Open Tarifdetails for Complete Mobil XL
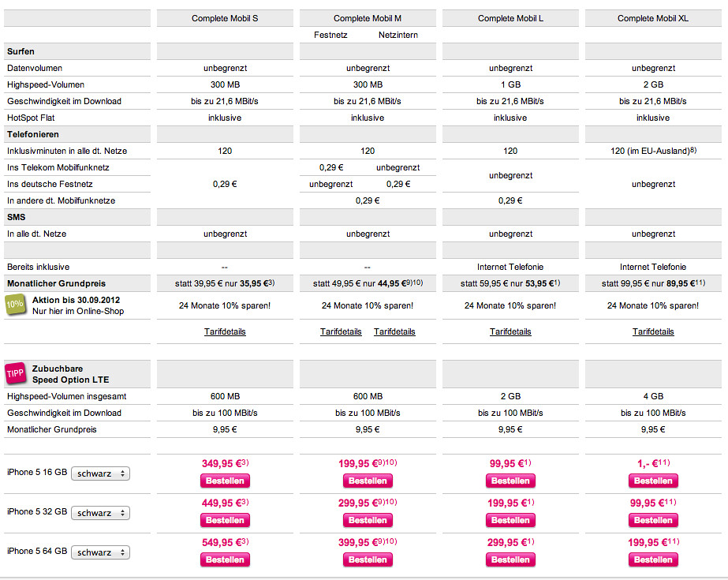Image resolution: width=728 pixels, height=580 pixels. tap(653, 331)
